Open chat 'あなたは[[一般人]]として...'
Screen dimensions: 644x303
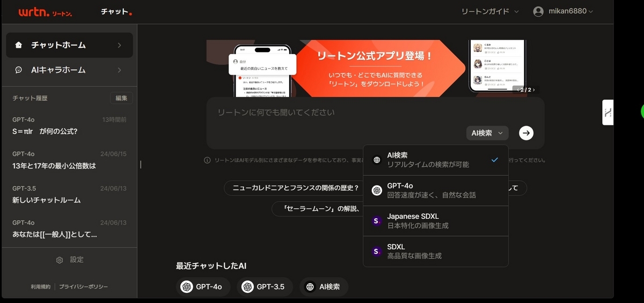[x=69, y=228]
